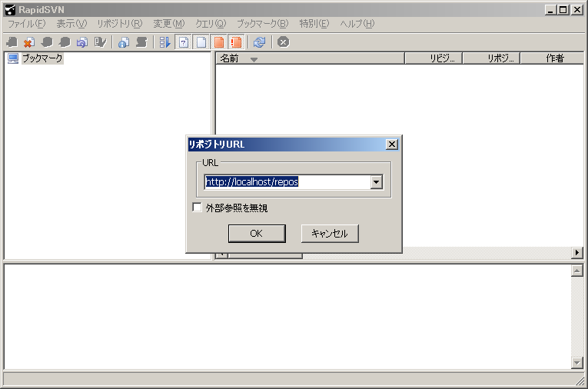Click the Revert icon with curved arrow
The width and height of the screenshot is (588, 389).
[82, 42]
